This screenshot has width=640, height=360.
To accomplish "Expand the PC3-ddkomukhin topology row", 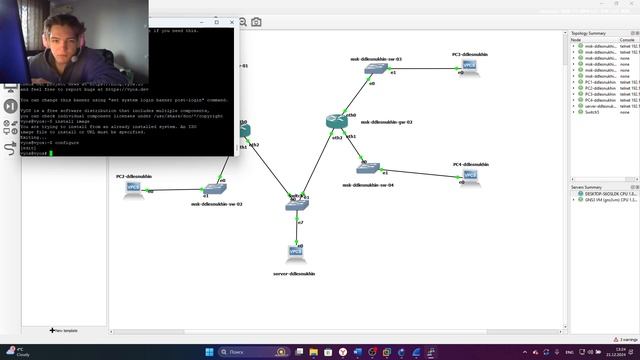I will click(573, 94).
